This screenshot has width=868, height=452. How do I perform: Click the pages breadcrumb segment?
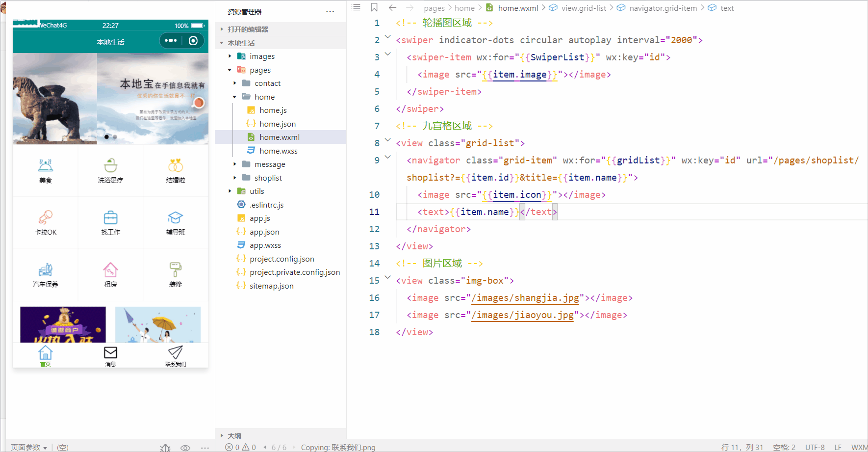tap(434, 8)
